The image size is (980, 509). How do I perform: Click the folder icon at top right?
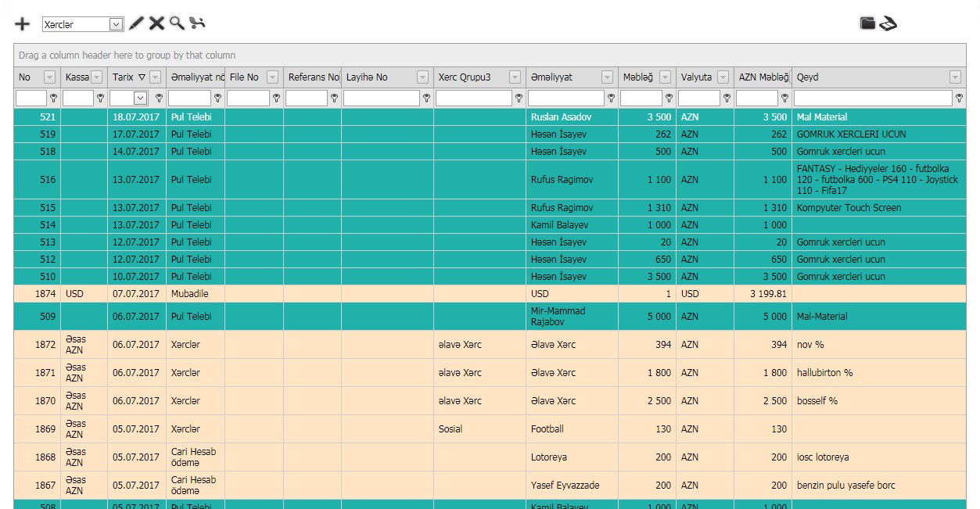(x=867, y=23)
